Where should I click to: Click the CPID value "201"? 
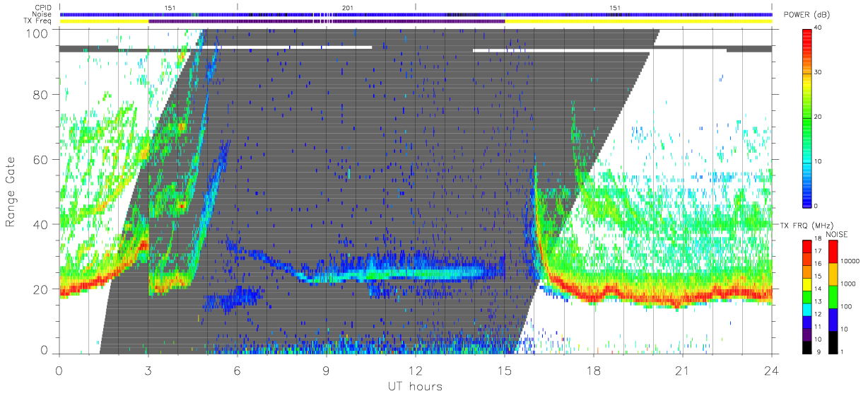347,8
